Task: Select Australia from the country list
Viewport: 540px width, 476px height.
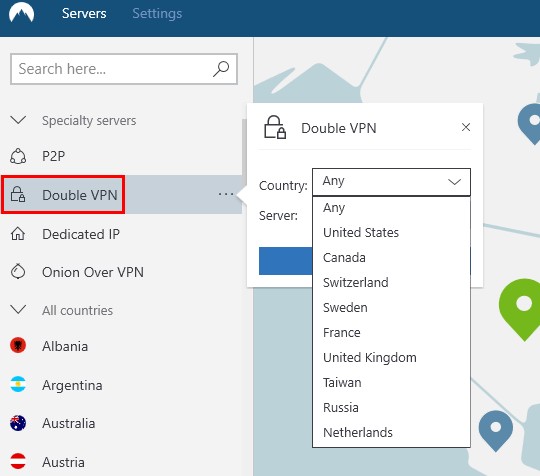Action: click(x=69, y=423)
